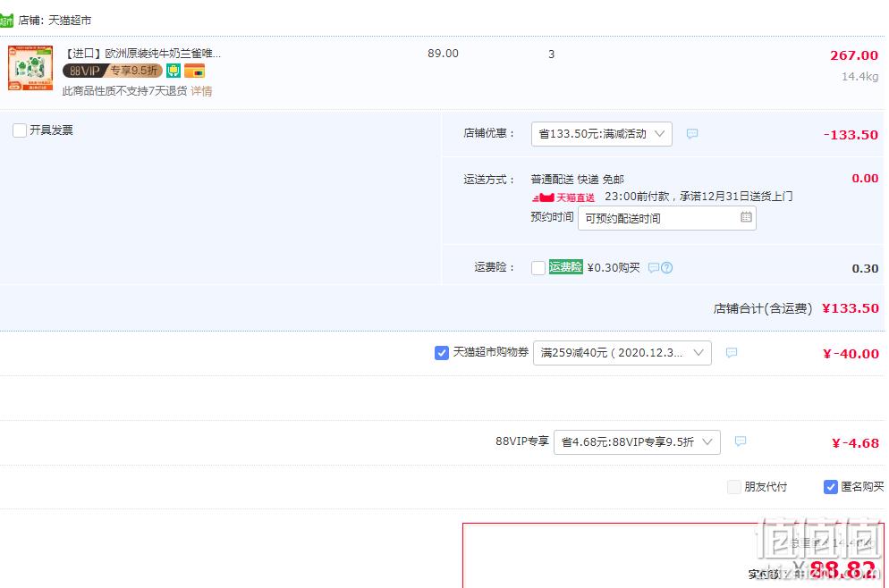Click the 天猫直送 delivery badge

563,197
